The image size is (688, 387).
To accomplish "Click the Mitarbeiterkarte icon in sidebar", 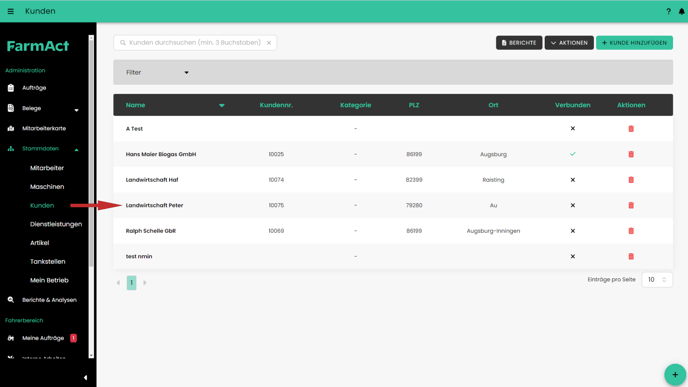I will tap(11, 128).
